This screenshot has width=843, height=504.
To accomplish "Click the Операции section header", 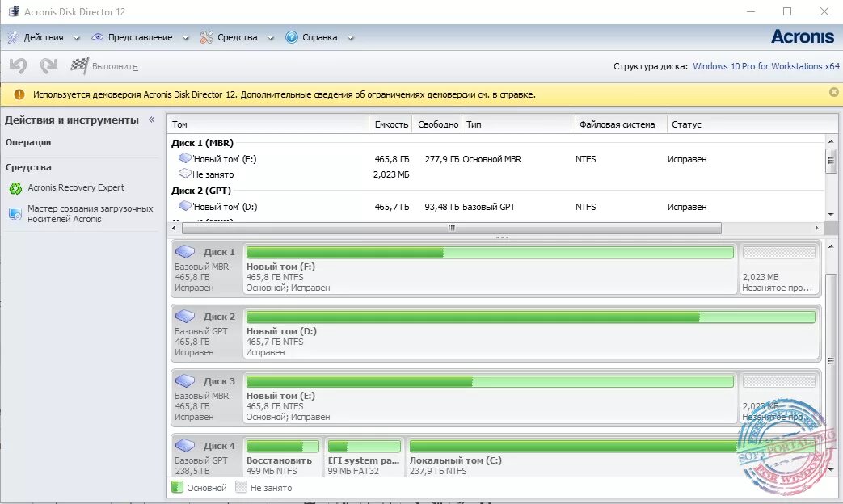I will [x=28, y=142].
